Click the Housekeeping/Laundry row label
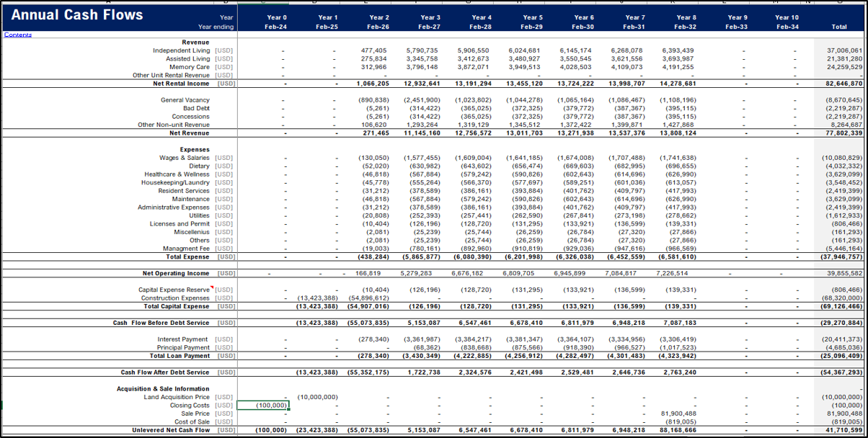The width and height of the screenshot is (868, 438). pyautogui.click(x=176, y=183)
